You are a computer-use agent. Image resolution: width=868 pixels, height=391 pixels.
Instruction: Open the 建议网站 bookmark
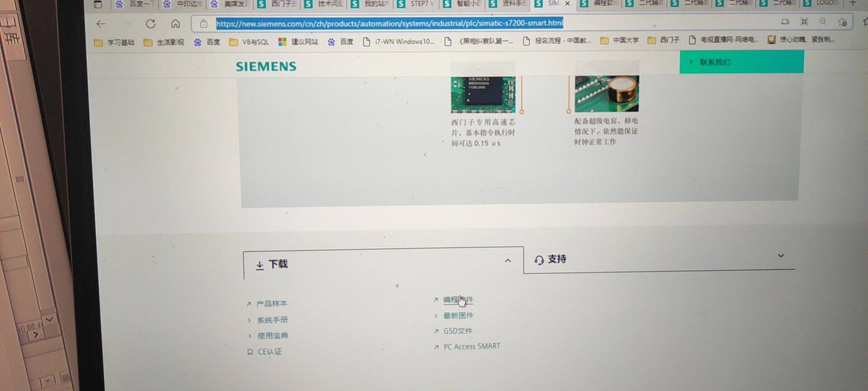click(298, 42)
